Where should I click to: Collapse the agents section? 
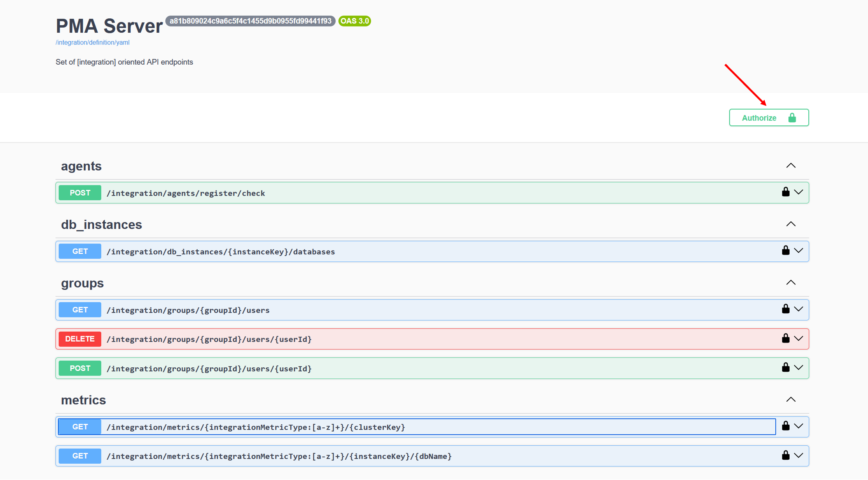(x=790, y=166)
